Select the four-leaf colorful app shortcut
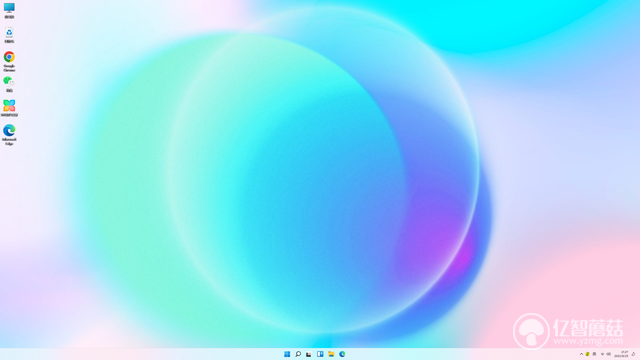This screenshot has width=640, height=360. coord(9,108)
